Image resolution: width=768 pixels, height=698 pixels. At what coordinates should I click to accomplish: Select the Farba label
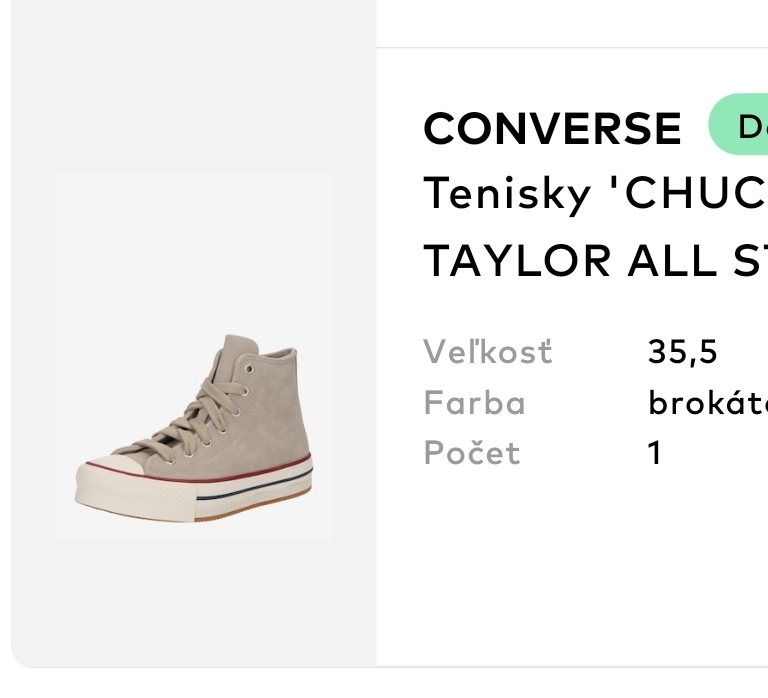click(474, 403)
